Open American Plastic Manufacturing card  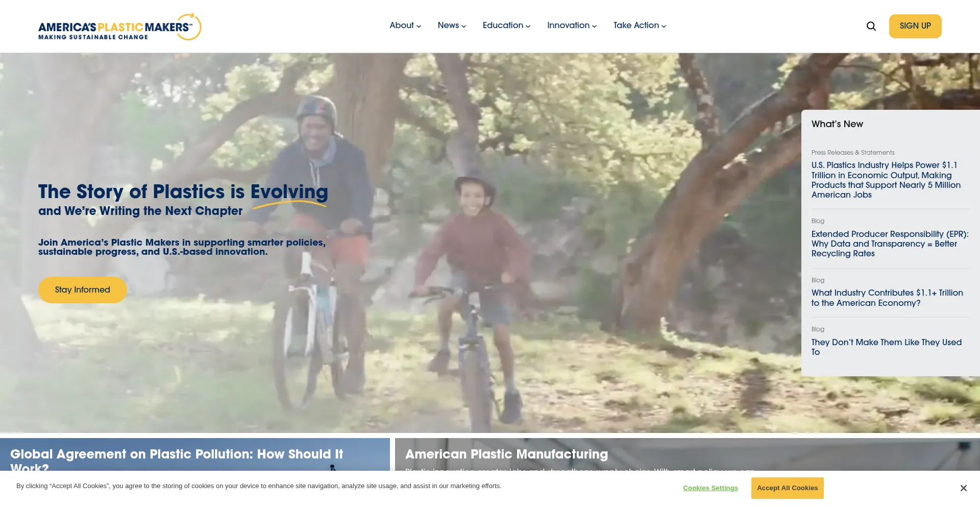click(x=506, y=454)
